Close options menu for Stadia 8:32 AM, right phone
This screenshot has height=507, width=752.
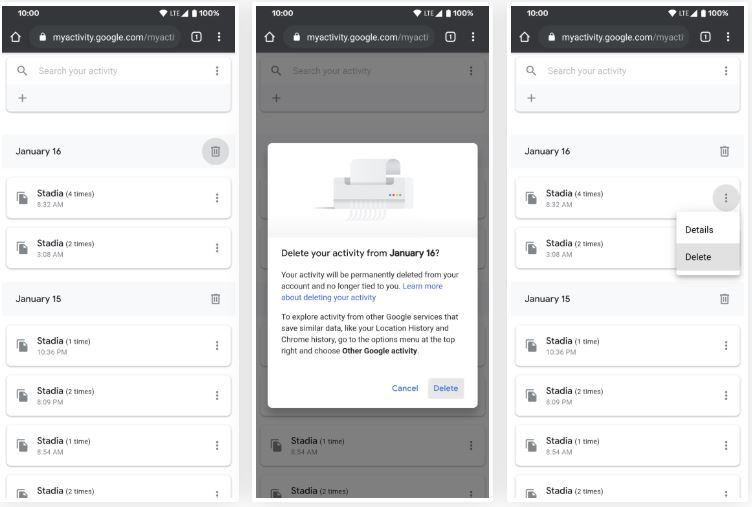(x=726, y=198)
